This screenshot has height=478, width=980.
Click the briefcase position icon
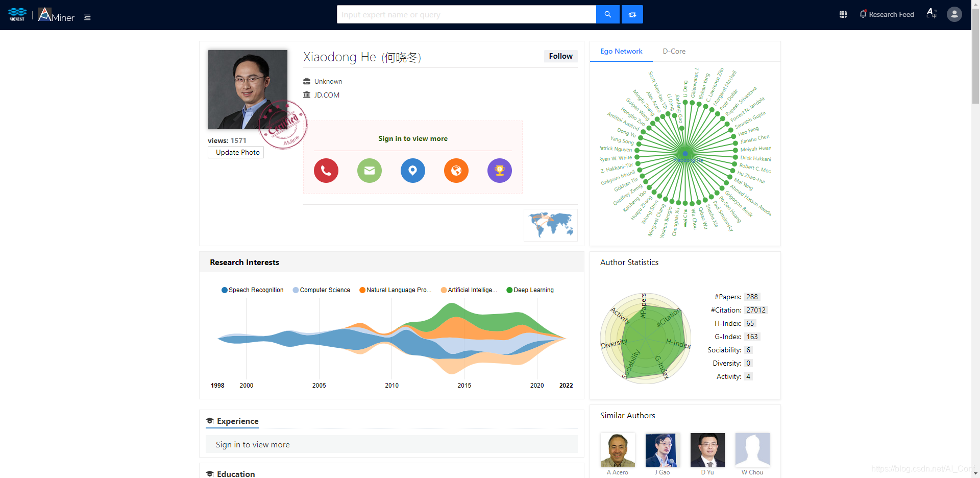(307, 81)
